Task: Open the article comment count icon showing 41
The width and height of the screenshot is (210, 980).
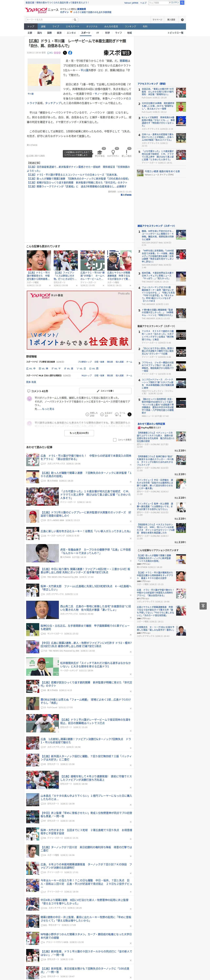Action: tap(50, 53)
